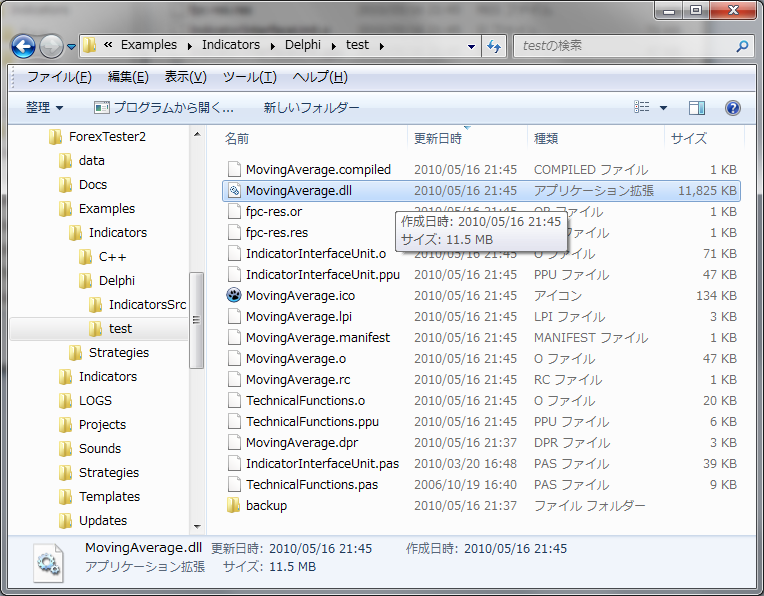Expand the arrow after test breadcrumb

click(x=382, y=46)
